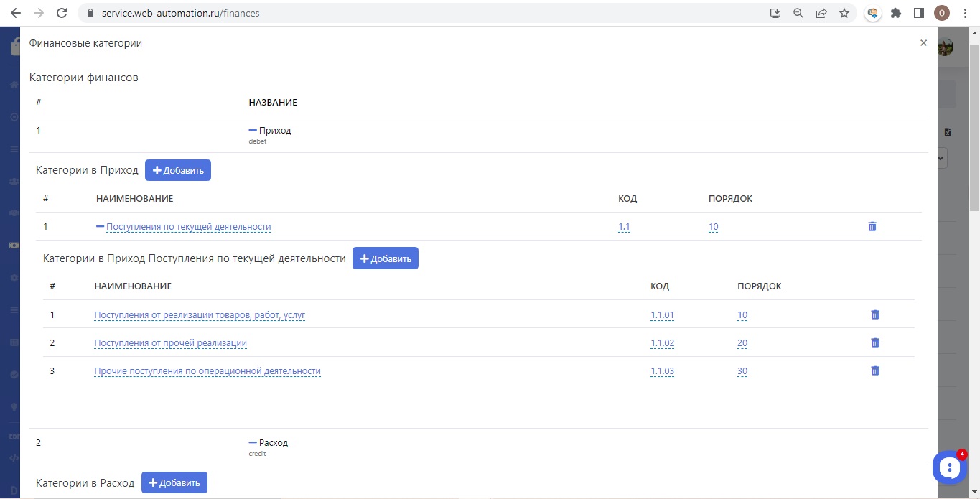Image resolution: width=980 pixels, height=499 pixels.
Task: Click the browser zoom magnifier icon
Action: tap(798, 13)
